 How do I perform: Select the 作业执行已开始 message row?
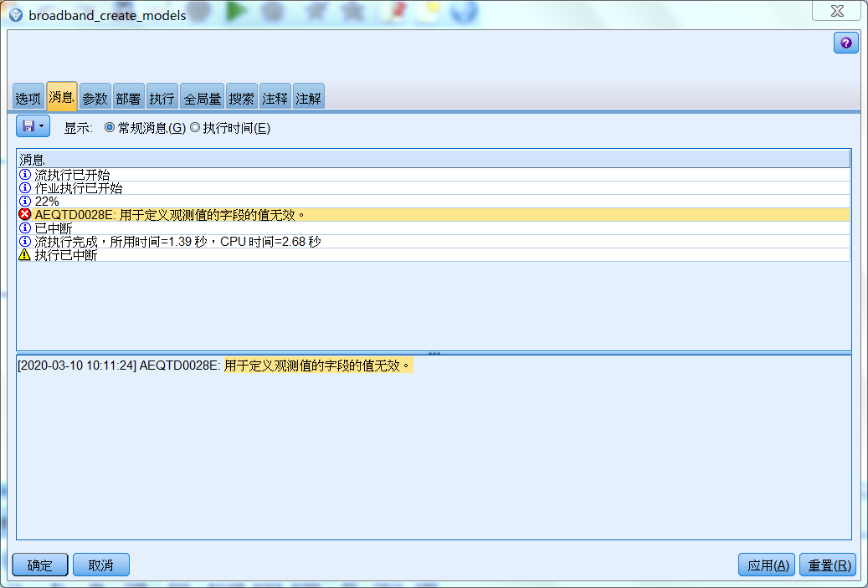pyautogui.click(x=434, y=188)
